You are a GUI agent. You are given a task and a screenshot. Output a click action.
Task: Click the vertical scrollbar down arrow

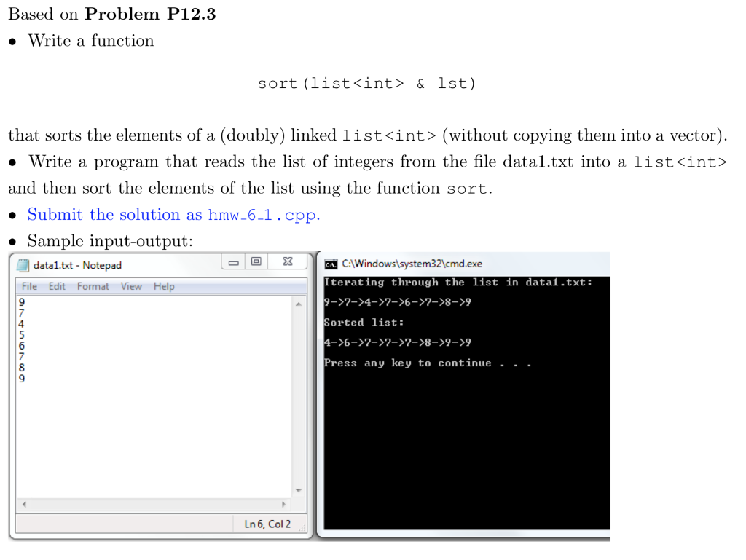click(298, 490)
